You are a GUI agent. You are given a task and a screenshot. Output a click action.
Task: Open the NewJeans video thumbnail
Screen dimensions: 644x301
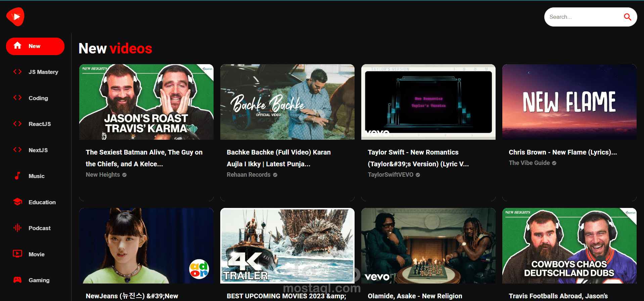coord(146,246)
